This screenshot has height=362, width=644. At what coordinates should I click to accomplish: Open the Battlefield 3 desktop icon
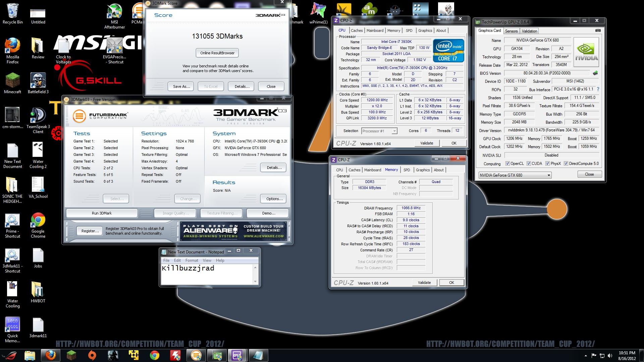38,83
